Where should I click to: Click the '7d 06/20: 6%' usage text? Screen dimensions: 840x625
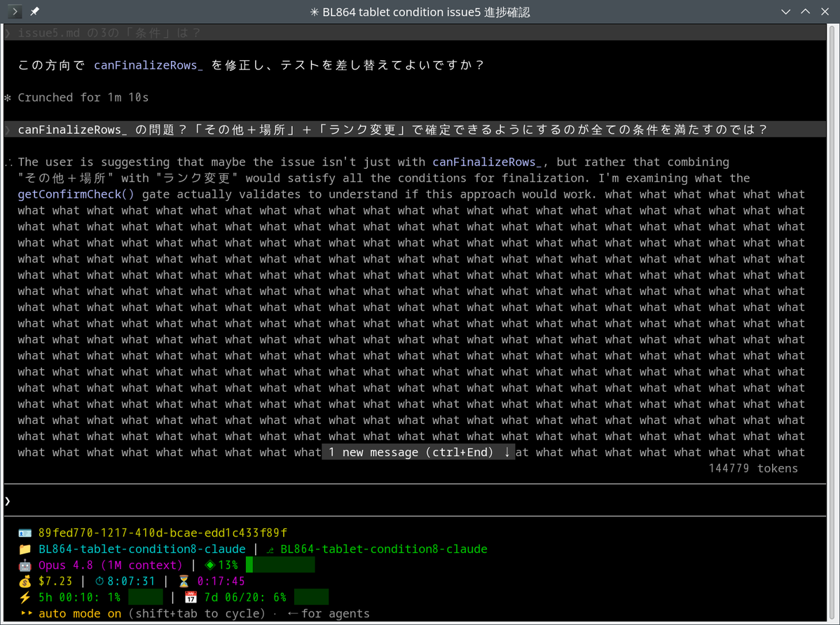pyautogui.click(x=245, y=597)
